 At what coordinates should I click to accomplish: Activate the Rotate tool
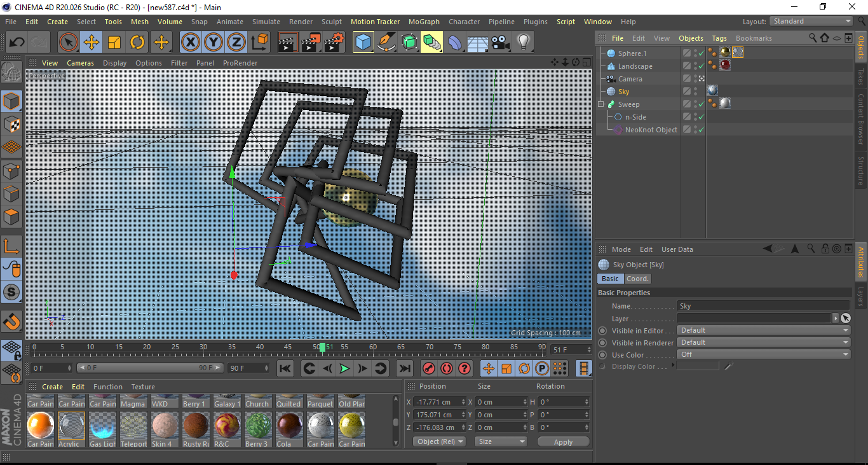click(137, 43)
